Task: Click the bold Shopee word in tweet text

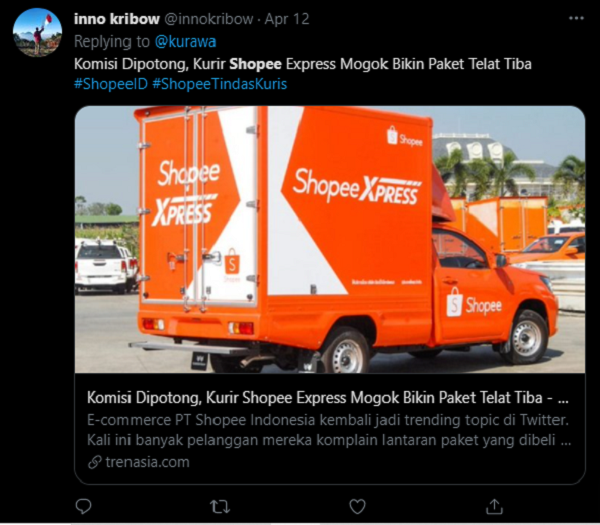Action: (x=255, y=64)
